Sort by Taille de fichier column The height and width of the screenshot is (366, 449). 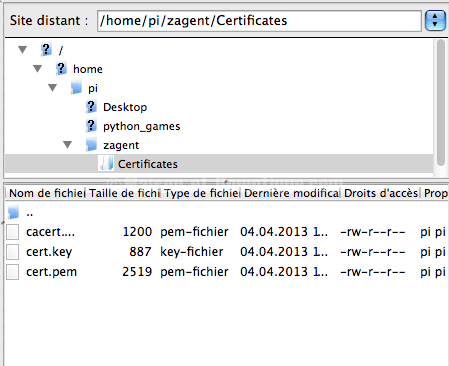(x=124, y=193)
